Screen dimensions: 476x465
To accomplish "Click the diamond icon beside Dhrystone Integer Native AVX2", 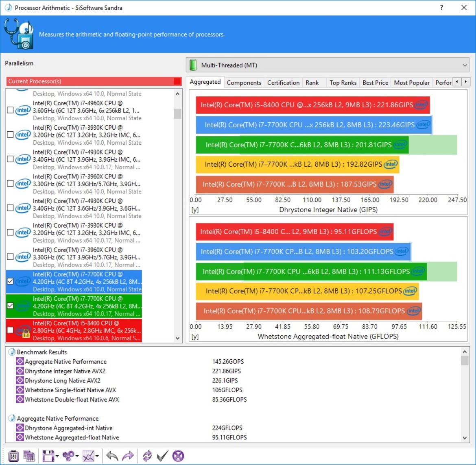I will click(x=20, y=371).
